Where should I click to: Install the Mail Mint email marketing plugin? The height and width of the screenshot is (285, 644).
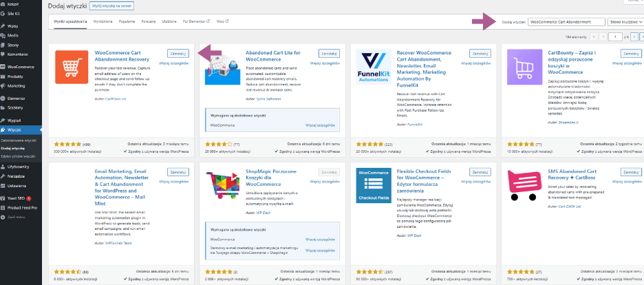[x=178, y=172]
